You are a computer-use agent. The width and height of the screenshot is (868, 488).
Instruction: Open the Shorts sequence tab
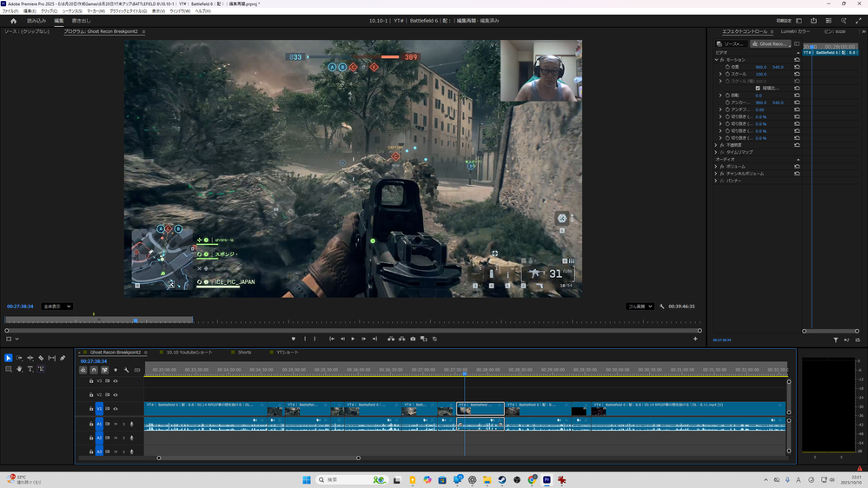click(x=244, y=353)
